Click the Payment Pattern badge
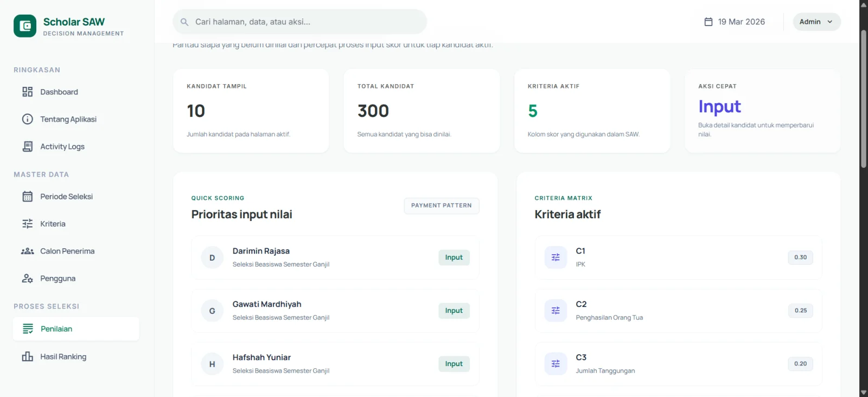 (x=441, y=206)
